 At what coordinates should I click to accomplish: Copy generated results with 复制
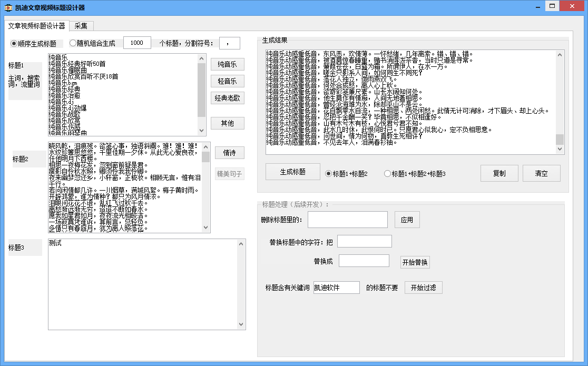coord(499,173)
